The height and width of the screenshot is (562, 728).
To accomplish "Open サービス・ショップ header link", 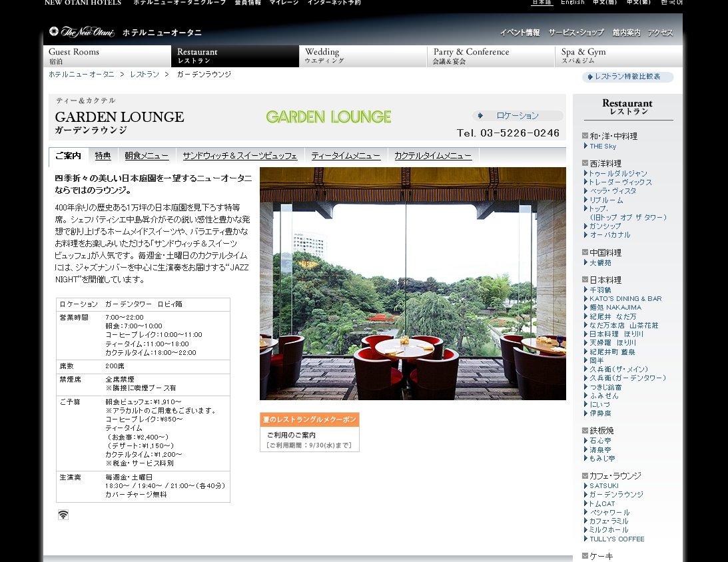I will [575, 33].
